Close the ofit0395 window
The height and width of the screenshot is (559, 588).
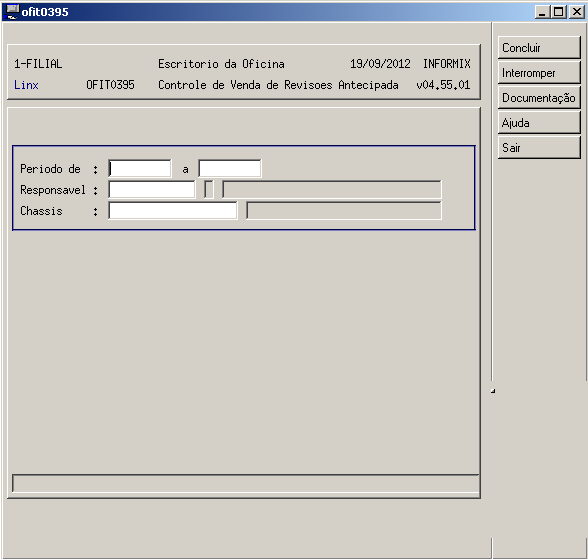(x=577, y=12)
